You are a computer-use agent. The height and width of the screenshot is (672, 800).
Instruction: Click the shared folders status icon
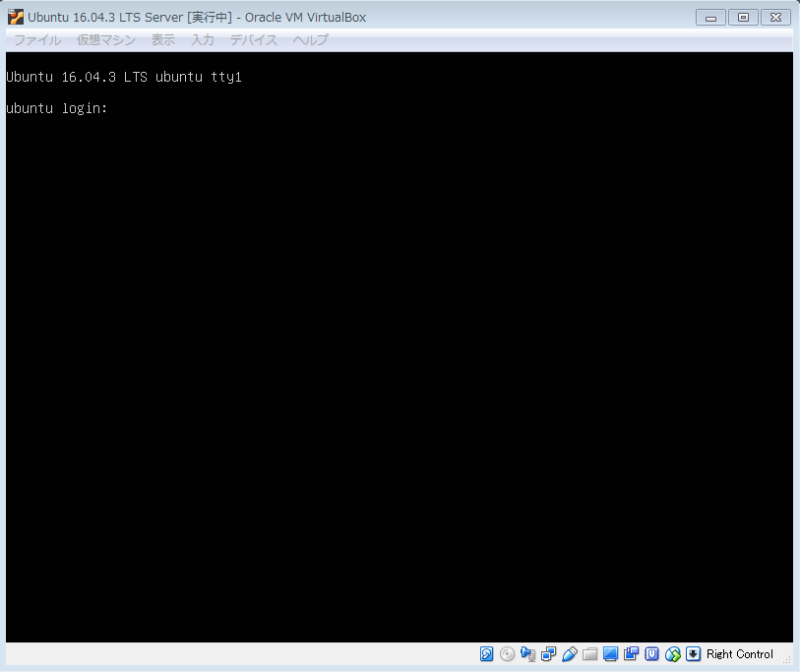click(590, 654)
